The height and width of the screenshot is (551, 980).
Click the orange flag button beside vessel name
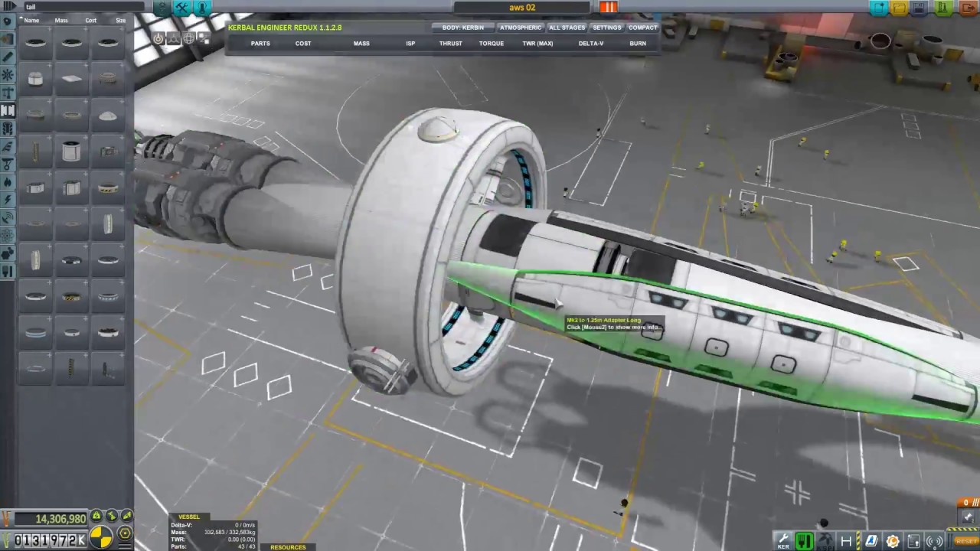click(x=609, y=7)
